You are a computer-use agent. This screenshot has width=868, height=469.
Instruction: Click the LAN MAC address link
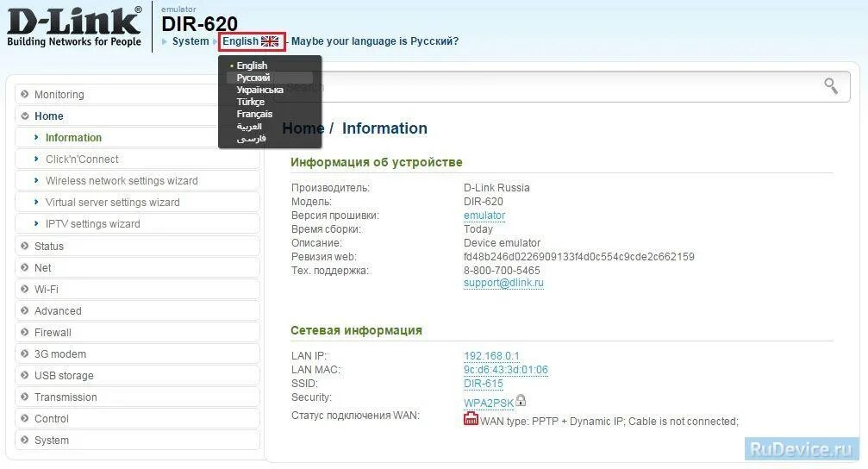[x=506, y=370]
